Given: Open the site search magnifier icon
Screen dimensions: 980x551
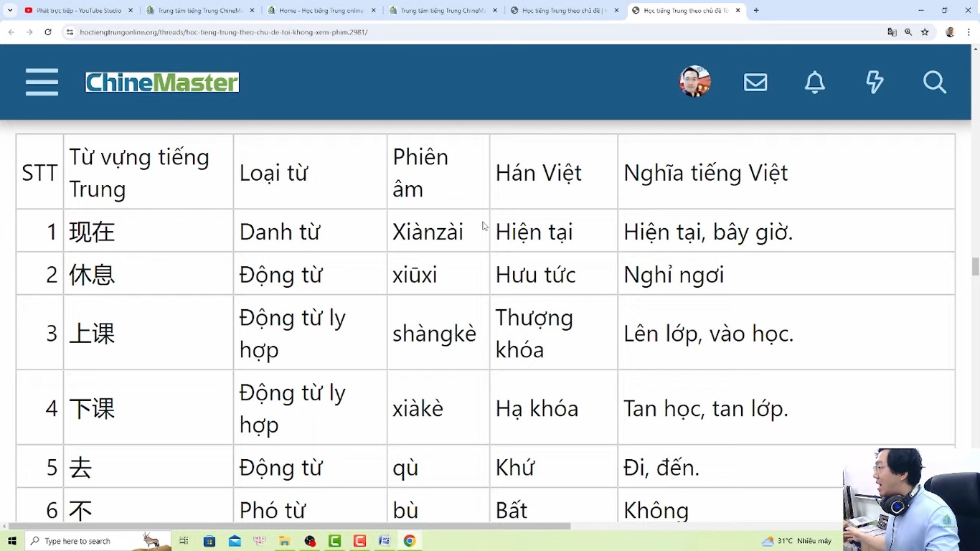Looking at the screenshot, I should tap(934, 83).
